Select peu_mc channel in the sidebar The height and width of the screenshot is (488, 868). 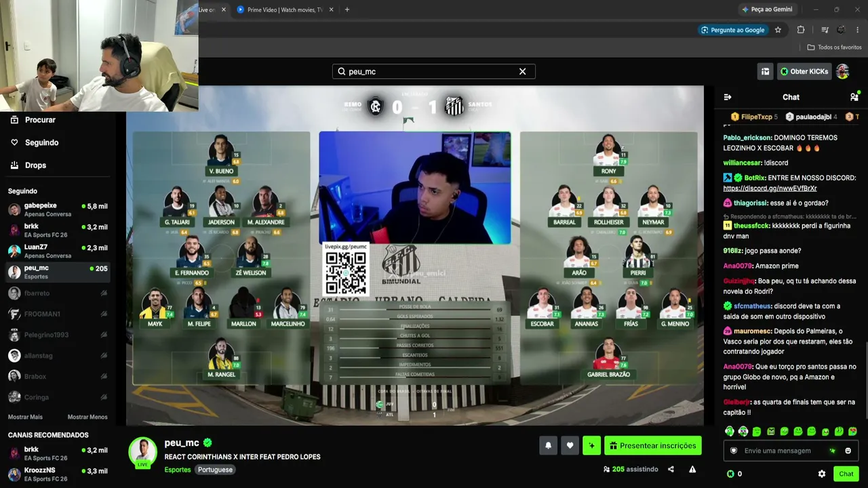(x=58, y=272)
